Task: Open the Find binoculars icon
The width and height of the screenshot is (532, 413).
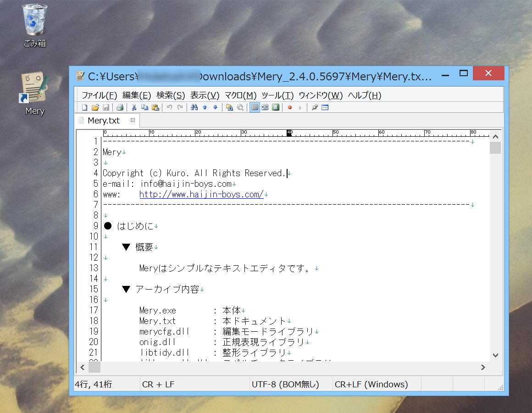Action: point(194,107)
